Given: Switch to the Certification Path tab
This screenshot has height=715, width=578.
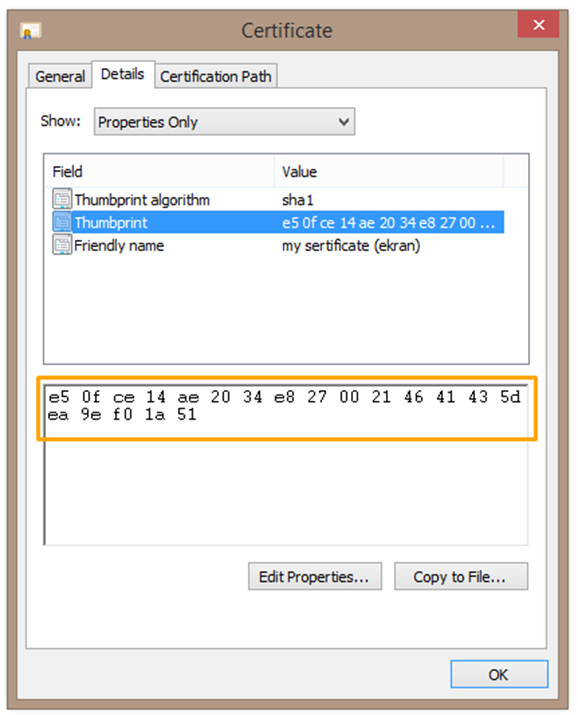Looking at the screenshot, I should click(x=216, y=76).
